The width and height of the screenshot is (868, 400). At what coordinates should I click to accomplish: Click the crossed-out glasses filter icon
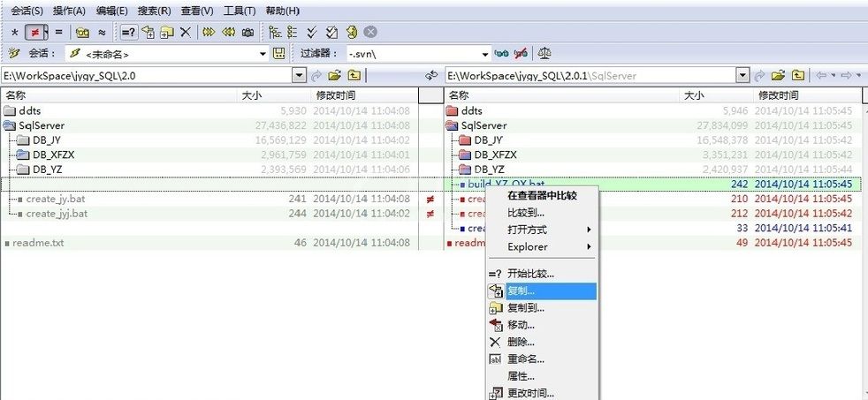(521, 54)
